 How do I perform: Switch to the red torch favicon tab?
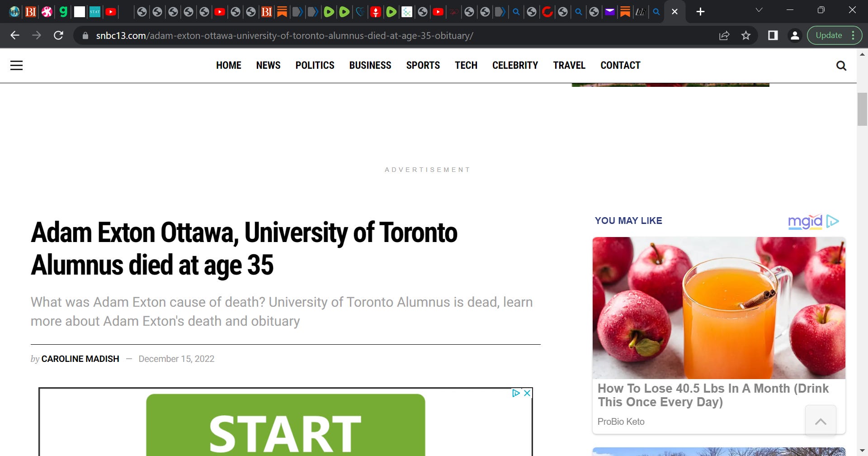(375, 12)
